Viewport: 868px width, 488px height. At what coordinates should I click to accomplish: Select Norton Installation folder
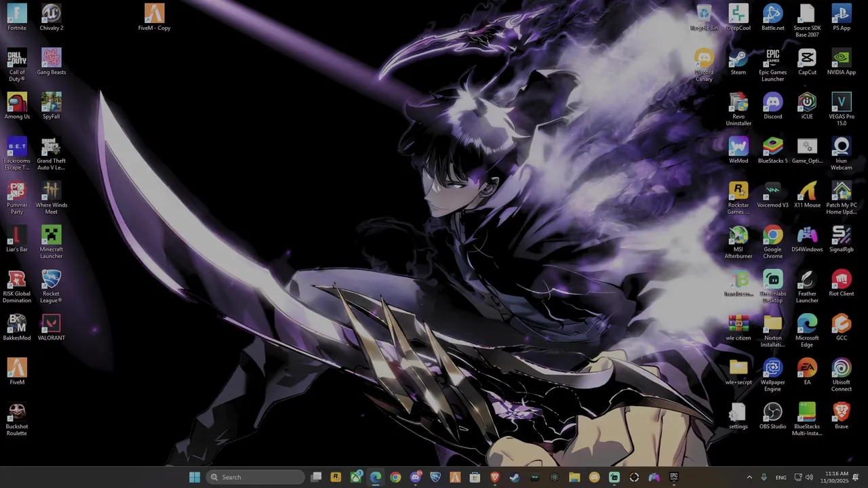tap(773, 331)
